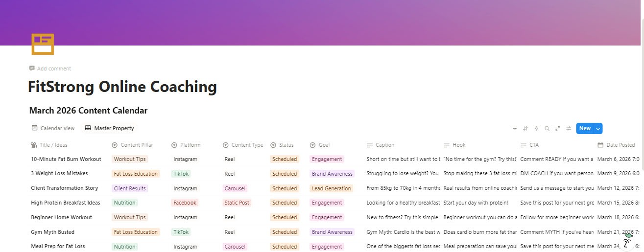Click the calendar icon on Calendar view tab

click(34, 128)
